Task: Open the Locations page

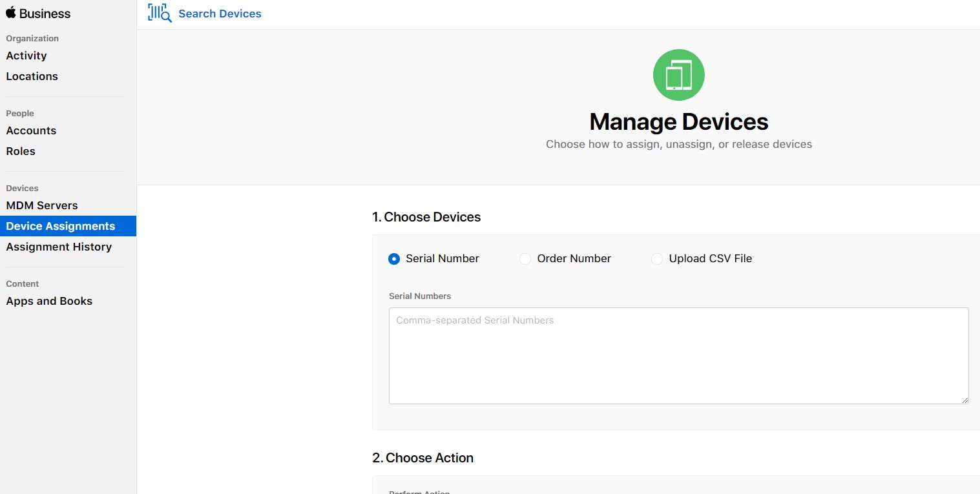Action: (x=32, y=76)
